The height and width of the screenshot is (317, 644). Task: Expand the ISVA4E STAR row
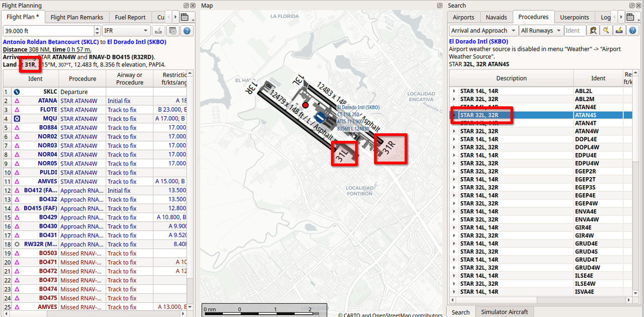[454, 292]
